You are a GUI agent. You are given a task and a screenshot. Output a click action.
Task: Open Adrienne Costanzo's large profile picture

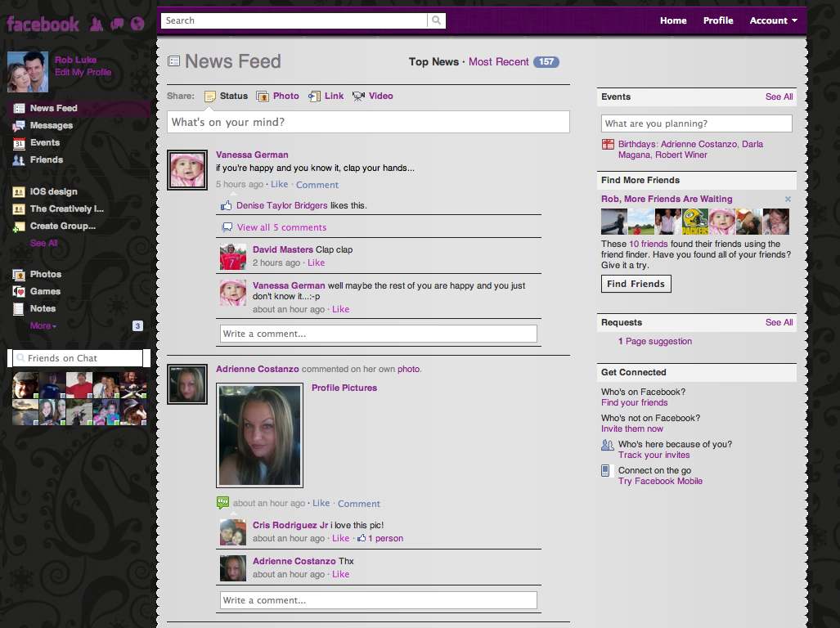[260, 435]
